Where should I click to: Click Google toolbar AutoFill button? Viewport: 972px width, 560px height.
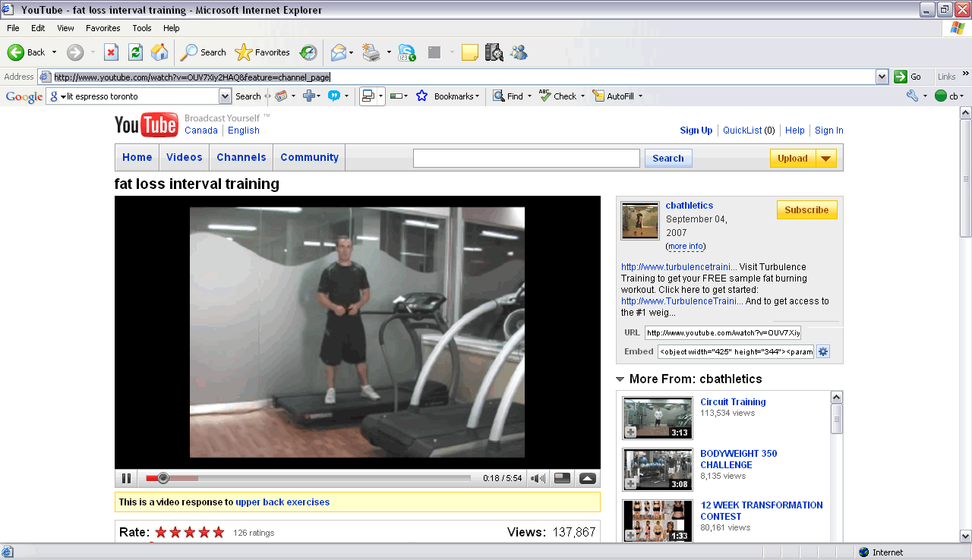click(x=614, y=96)
